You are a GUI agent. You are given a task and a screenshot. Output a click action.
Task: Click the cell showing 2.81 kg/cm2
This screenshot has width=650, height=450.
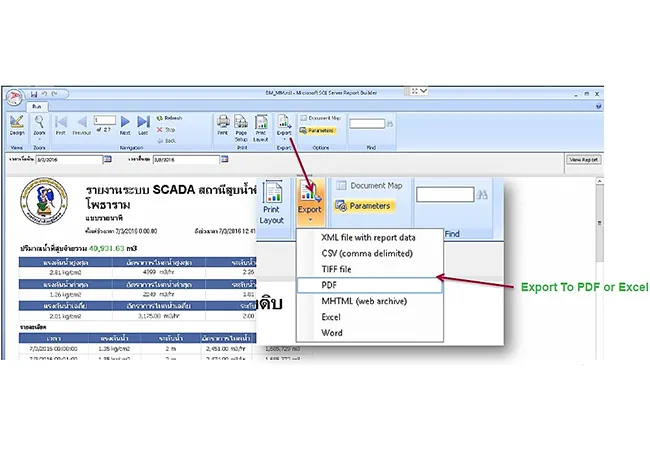coord(65,272)
